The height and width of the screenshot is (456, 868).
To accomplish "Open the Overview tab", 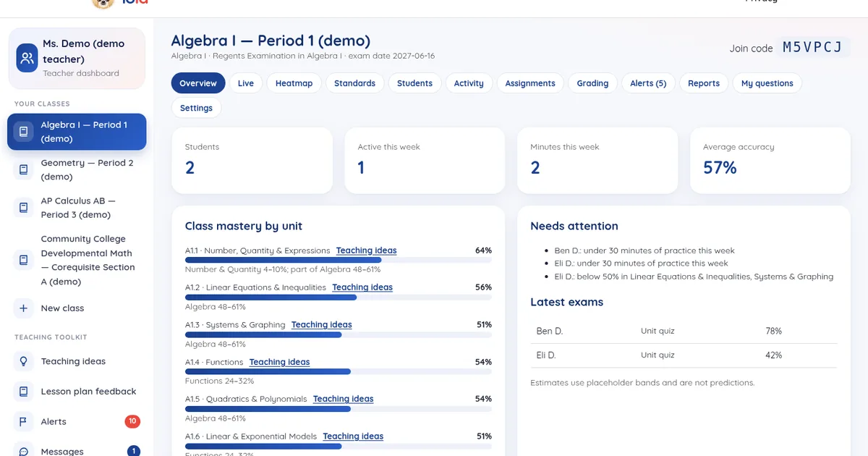I will [x=198, y=83].
